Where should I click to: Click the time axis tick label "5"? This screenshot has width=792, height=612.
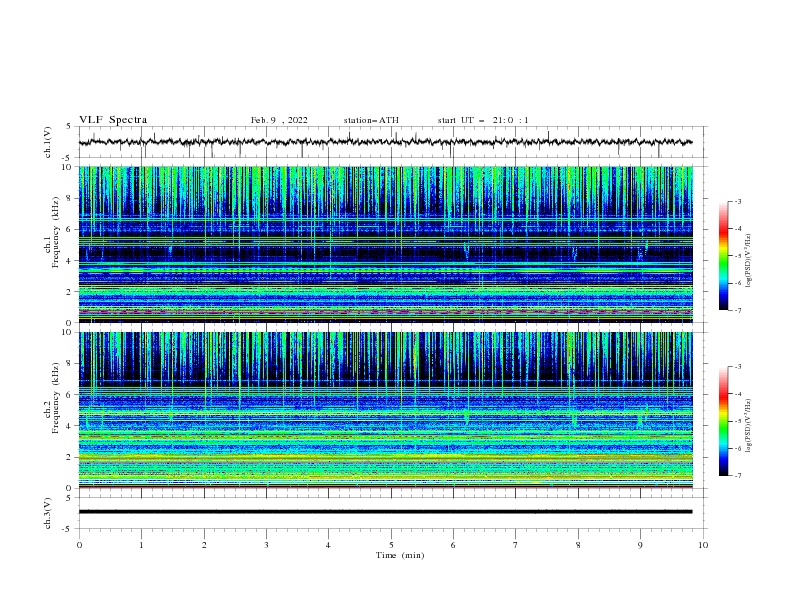click(x=391, y=545)
